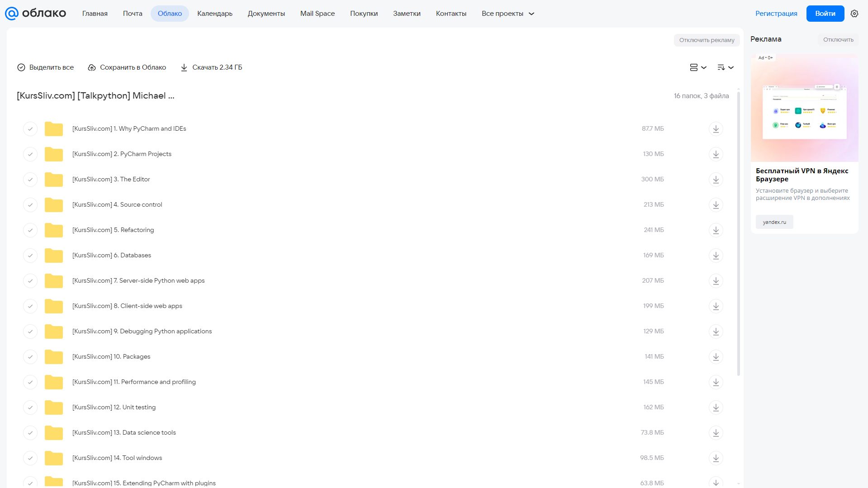The image size is (868, 488).
Task: Click the 'Отключить рекламу' button
Action: click(x=707, y=40)
